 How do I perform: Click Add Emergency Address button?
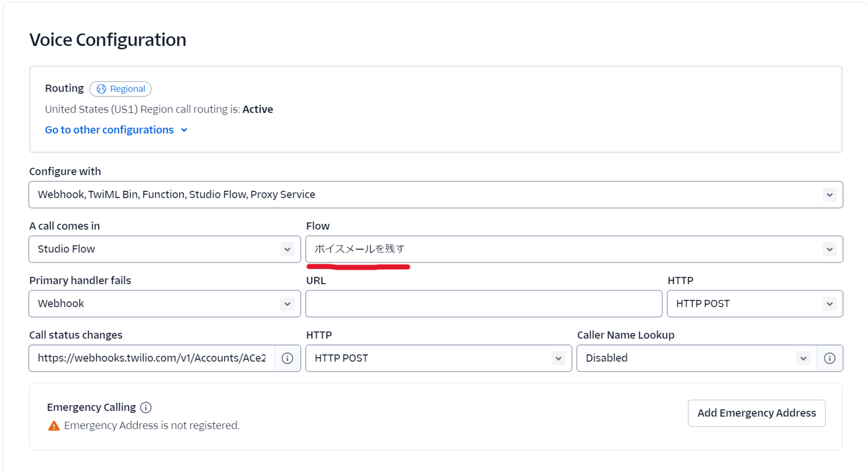[756, 413]
